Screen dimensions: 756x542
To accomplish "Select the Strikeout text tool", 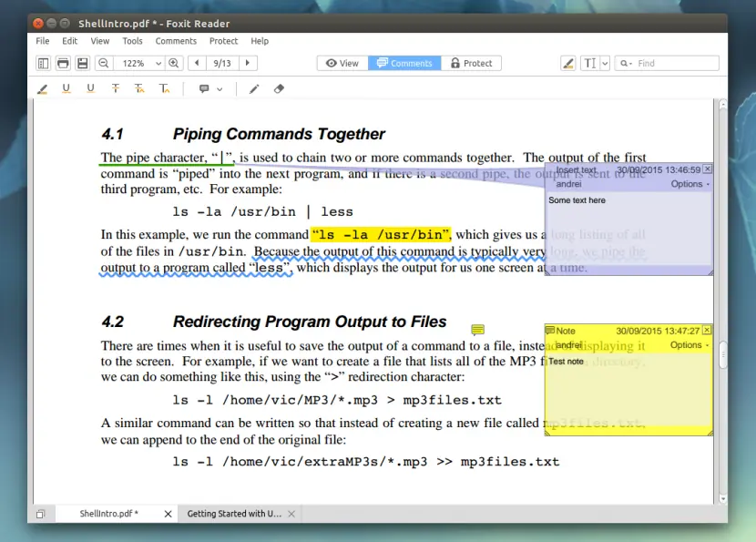I will click(116, 88).
